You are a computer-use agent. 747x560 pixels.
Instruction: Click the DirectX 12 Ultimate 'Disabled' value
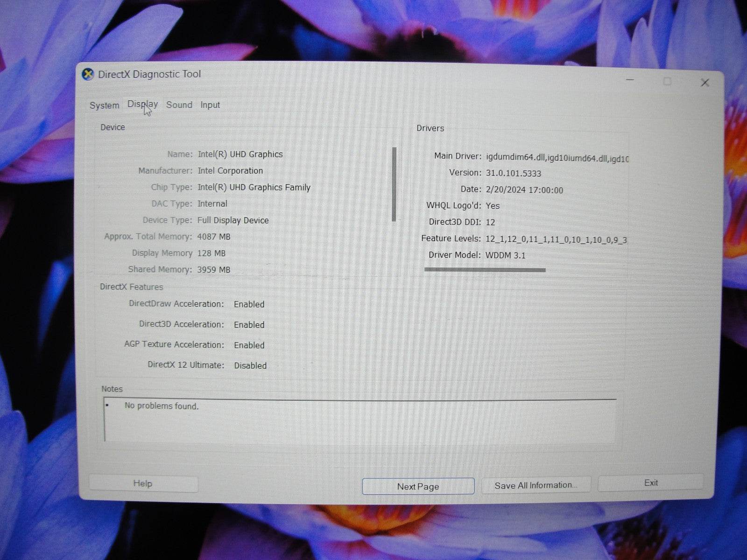click(x=250, y=365)
